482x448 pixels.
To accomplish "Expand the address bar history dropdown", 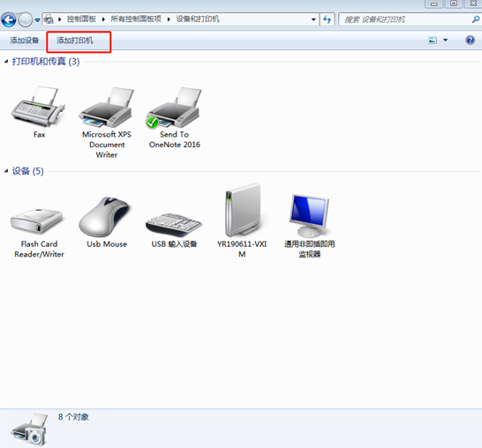I will pyautogui.click(x=313, y=19).
